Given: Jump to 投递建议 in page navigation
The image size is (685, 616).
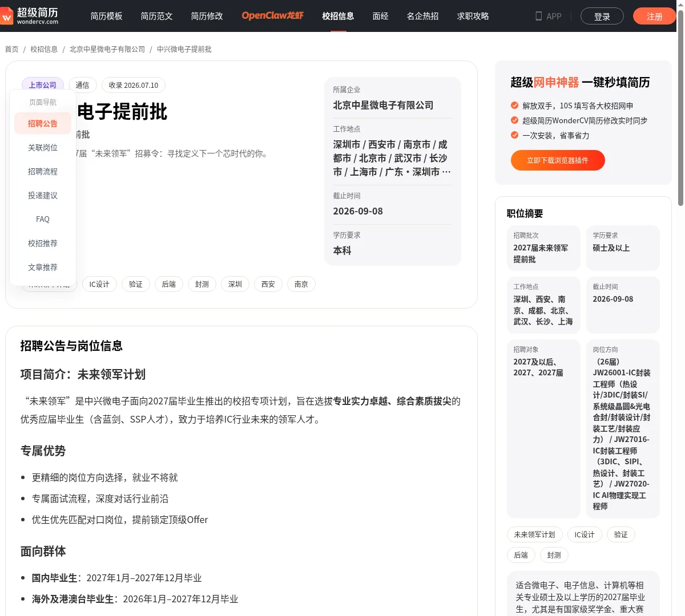Looking at the screenshot, I should point(43,195).
